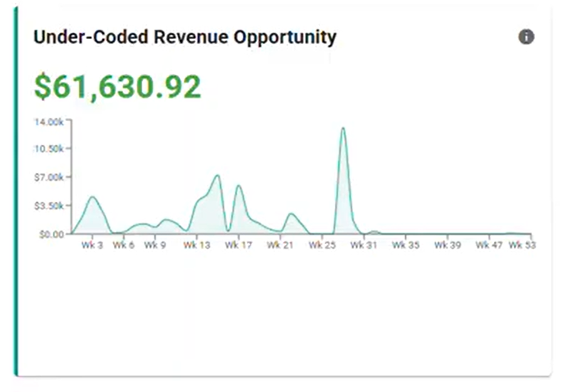
Task: Select the $61,630.92 total amount
Action: point(117,87)
